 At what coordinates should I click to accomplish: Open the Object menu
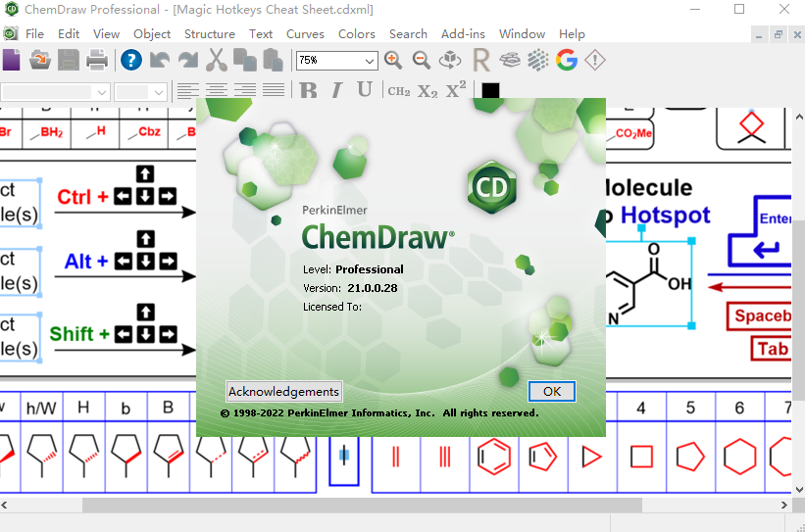click(x=152, y=34)
